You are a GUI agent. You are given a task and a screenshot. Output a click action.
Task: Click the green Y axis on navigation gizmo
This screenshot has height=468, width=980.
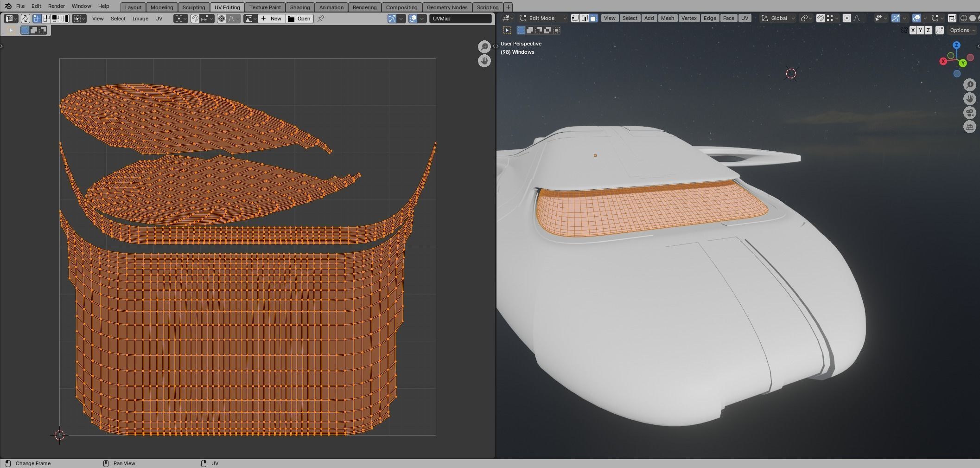click(963, 63)
